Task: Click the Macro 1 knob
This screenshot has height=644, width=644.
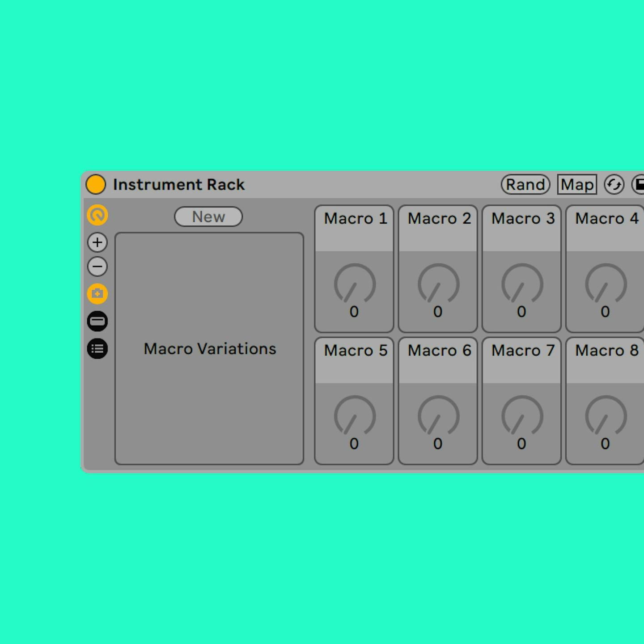Action: point(355,284)
